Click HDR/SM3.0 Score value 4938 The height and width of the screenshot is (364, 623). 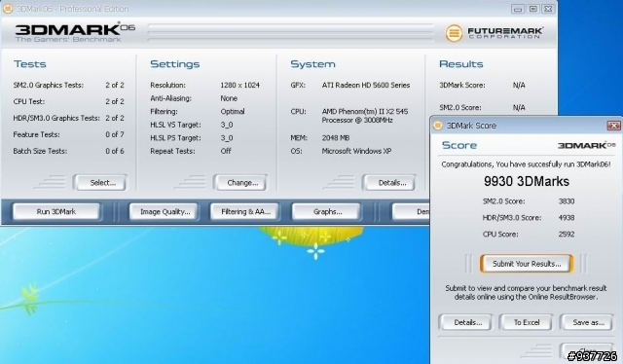tap(567, 218)
